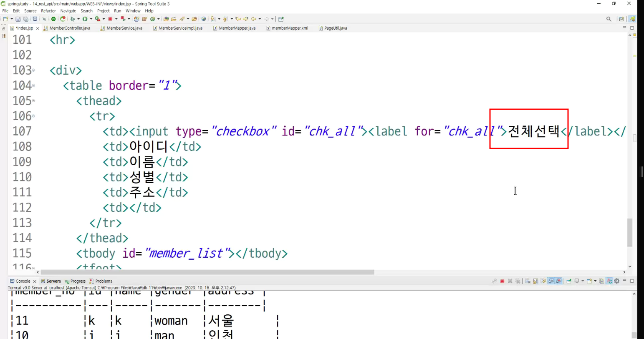Image resolution: width=644 pixels, height=339 pixels.
Task: Place cursor on line with 아이디 text
Action: 152,147
